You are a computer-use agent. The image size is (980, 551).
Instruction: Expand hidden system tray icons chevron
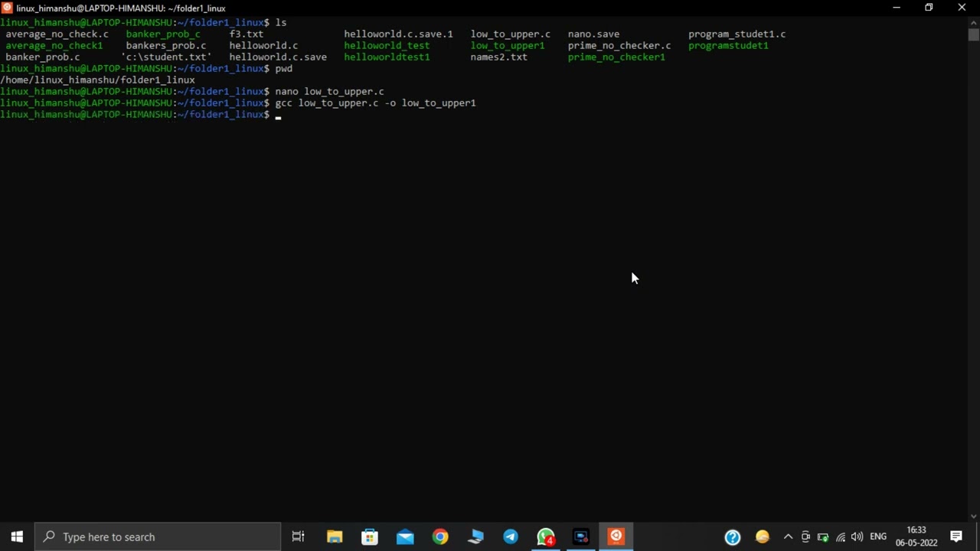click(788, 537)
